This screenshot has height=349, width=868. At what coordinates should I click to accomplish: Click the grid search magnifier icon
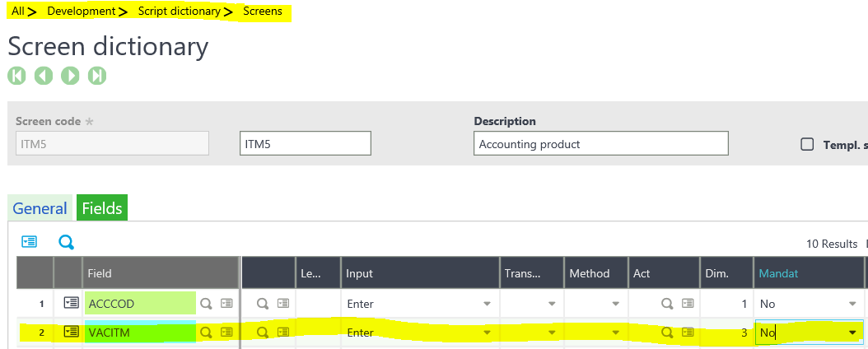click(x=66, y=242)
